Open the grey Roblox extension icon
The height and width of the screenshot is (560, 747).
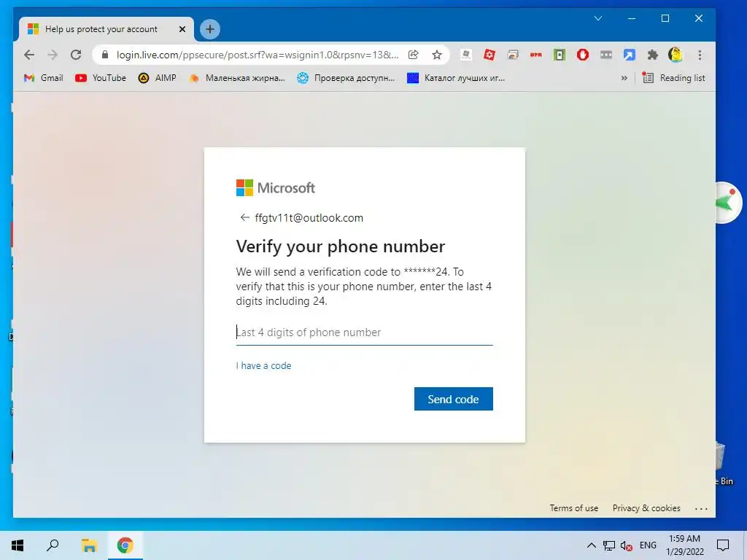pyautogui.click(x=466, y=55)
